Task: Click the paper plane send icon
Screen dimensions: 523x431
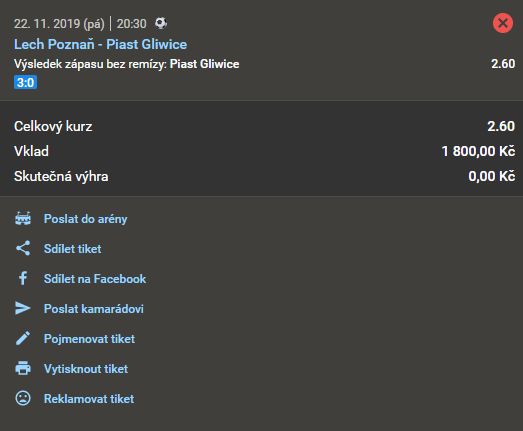Action: tap(23, 308)
